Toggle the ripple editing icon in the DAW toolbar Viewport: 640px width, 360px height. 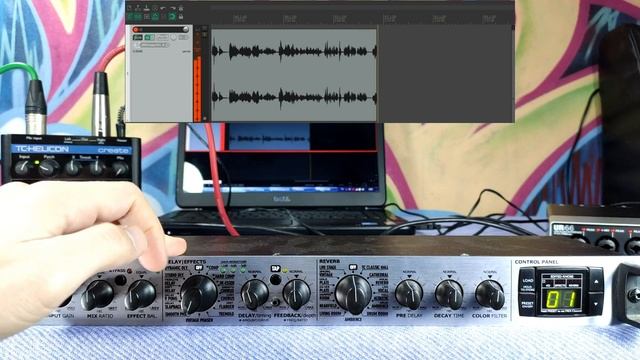[147, 16]
